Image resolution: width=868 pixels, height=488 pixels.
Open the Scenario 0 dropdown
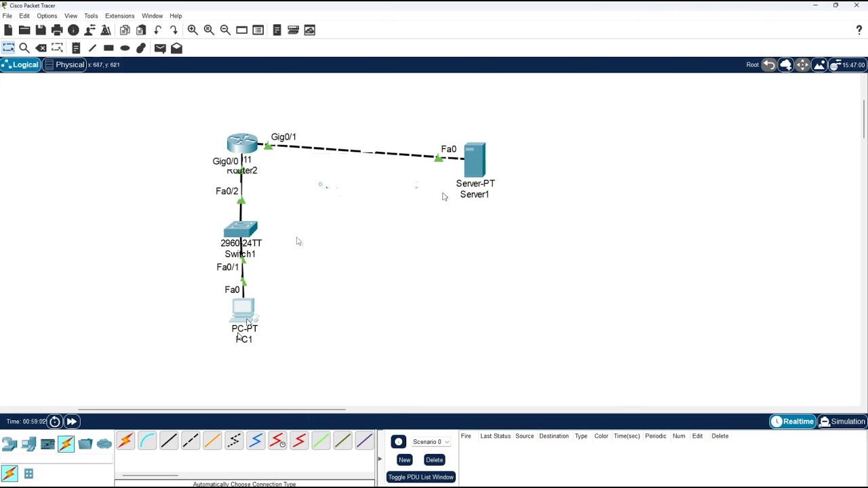[431, 442]
